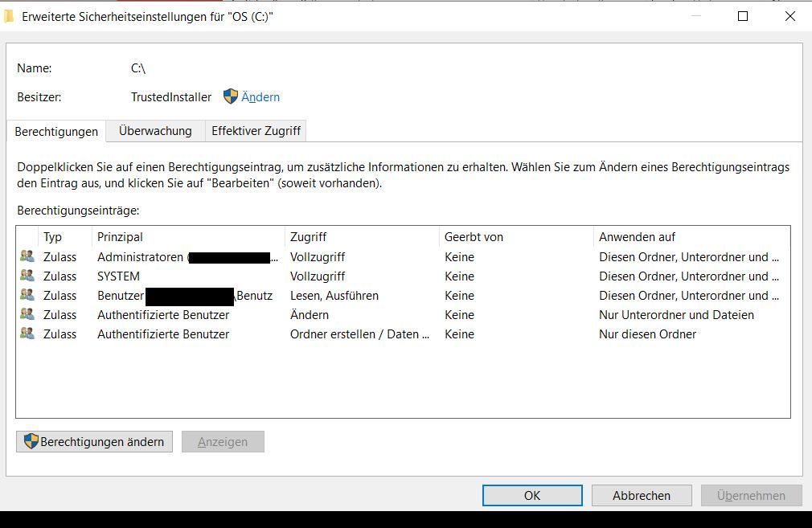Select the SYSTEM principal entry
The width and height of the screenshot is (812, 528).
402,276
